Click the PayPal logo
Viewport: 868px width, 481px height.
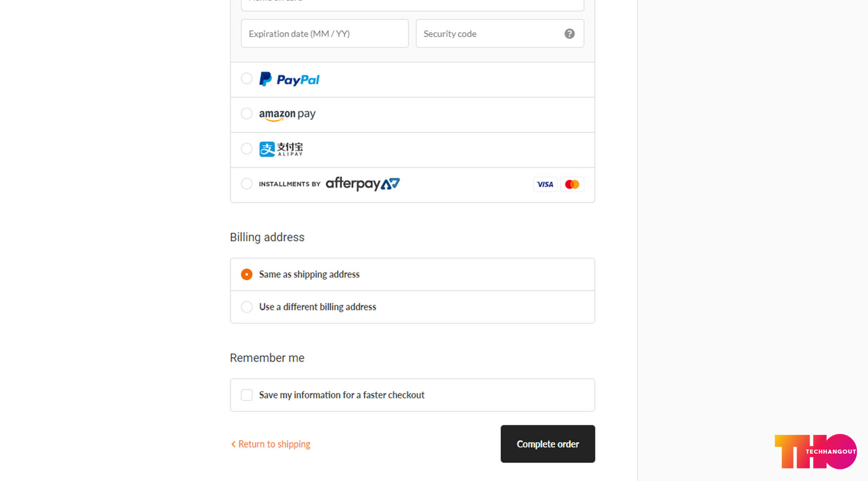pos(289,79)
